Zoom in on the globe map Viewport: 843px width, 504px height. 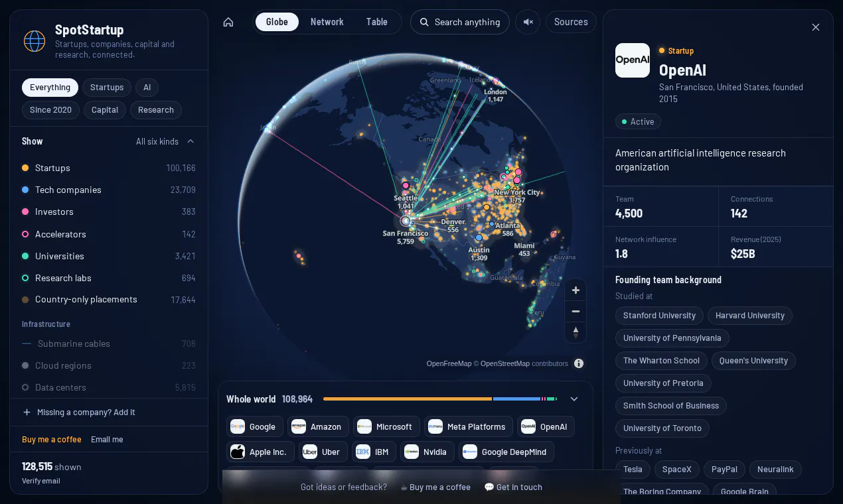(575, 290)
